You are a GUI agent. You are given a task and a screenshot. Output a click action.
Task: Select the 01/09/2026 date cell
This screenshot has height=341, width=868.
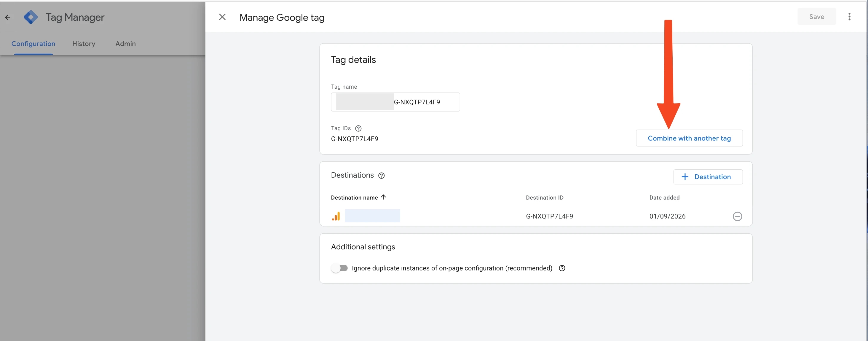coord(667,216)
